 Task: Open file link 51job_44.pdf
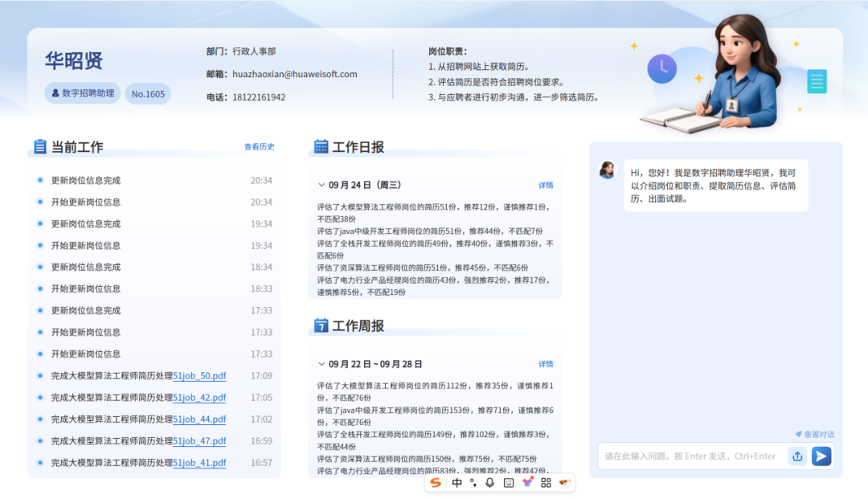tap(199, 419)
